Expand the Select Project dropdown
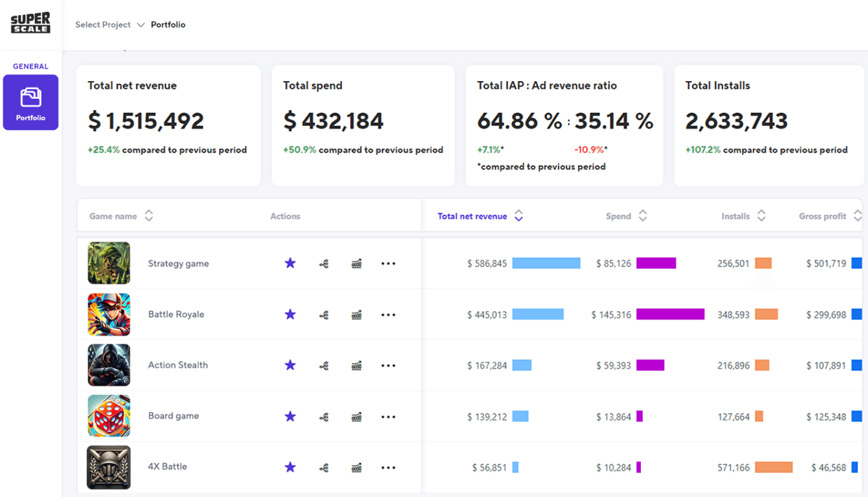The image size is (868, 497). (x=110, y=25)
